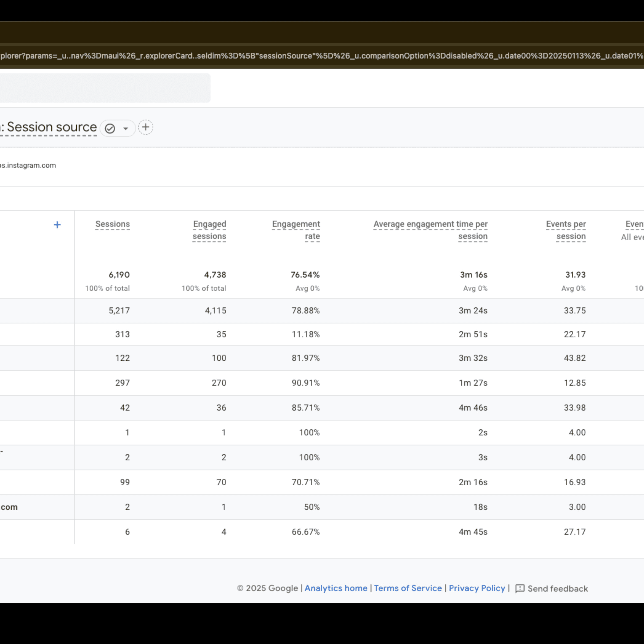
Task: Open the Terms of Service link
Action: [x=408, y=588]
